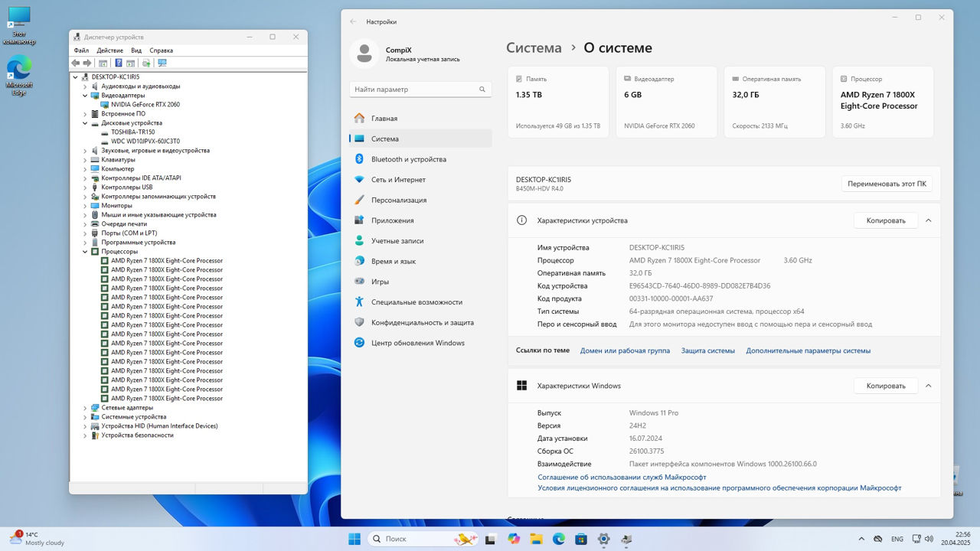Expand Аудиовходы и аудиовыходы tree node
The image size is (980, 551).
(x=85, y=86)
